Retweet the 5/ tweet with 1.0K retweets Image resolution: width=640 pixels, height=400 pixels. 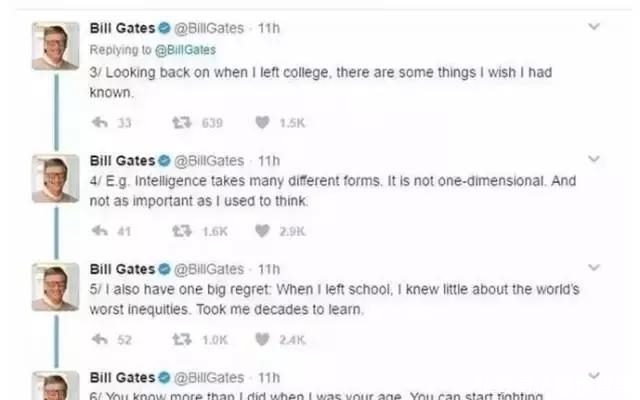click(181, 340)
